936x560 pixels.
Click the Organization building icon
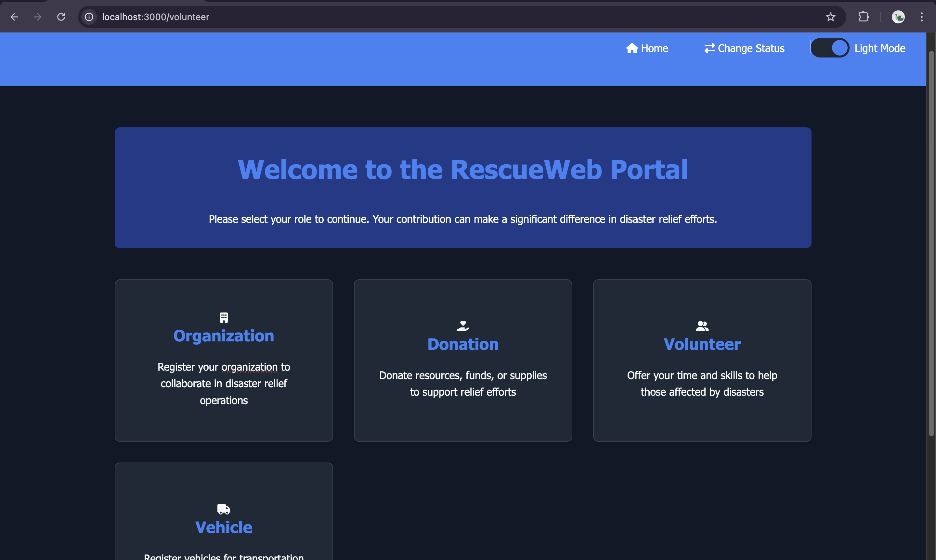(x=224, y=318)
